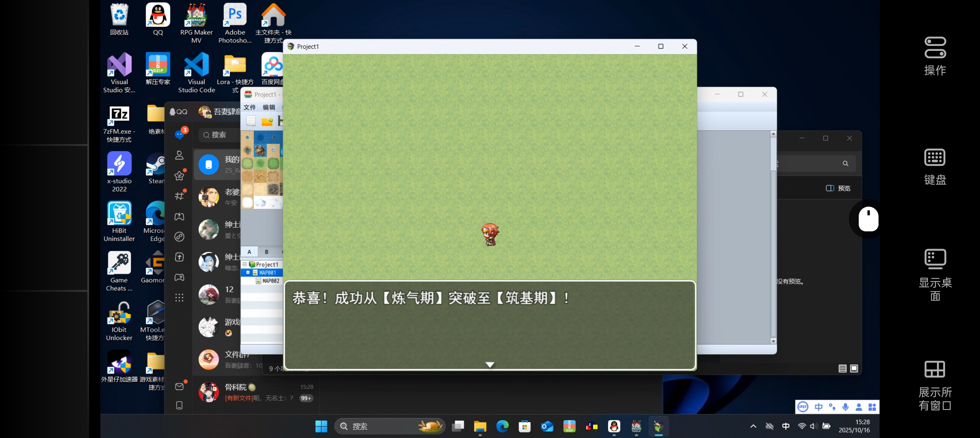
Task: Switch explorer to large thumbnails view icon
Action: click(x=854, y=368)
